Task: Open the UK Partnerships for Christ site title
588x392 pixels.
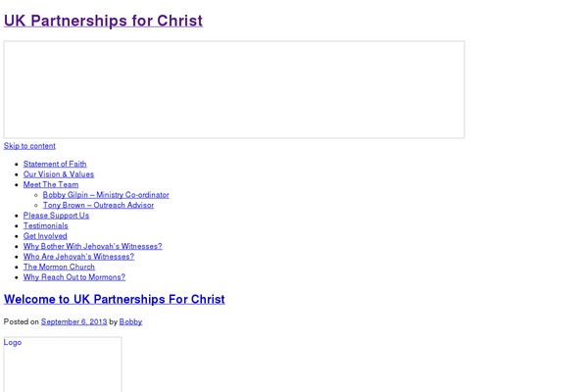Action: pos(103,21)
